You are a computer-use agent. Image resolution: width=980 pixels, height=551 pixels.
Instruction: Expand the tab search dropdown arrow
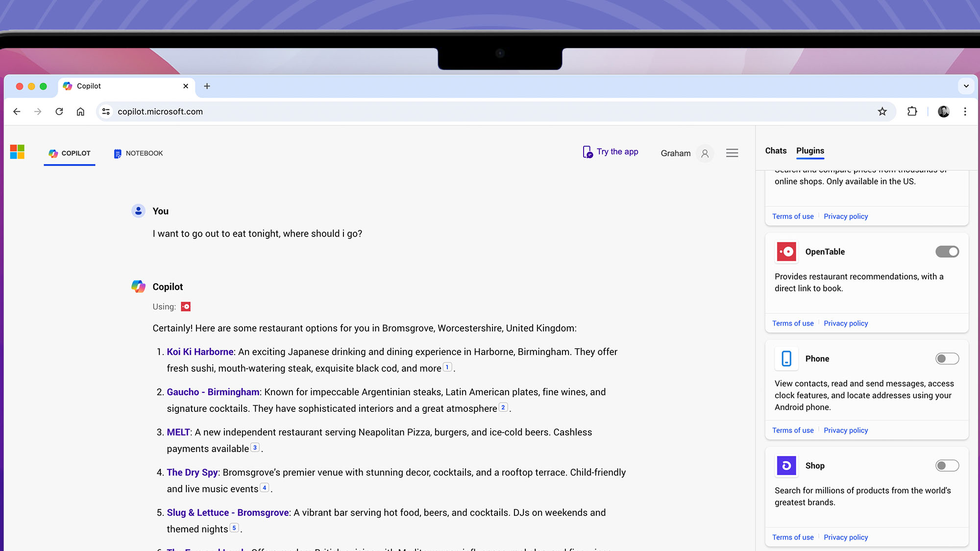pos(966,86)
